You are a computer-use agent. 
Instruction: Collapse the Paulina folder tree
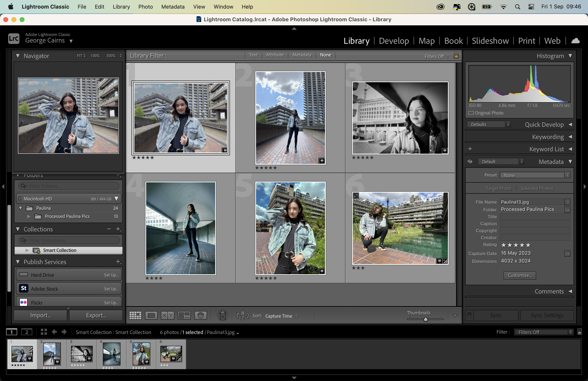coord(20,208)
